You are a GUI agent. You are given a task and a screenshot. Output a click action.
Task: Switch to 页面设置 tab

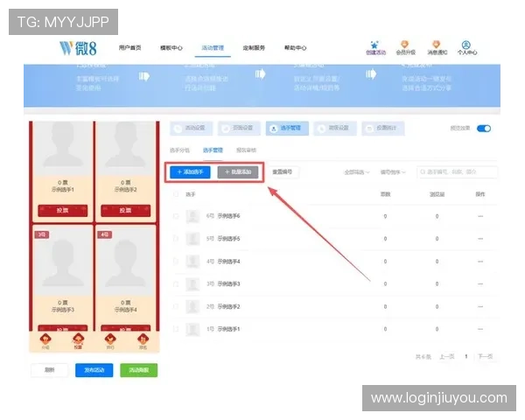(239, 129)
